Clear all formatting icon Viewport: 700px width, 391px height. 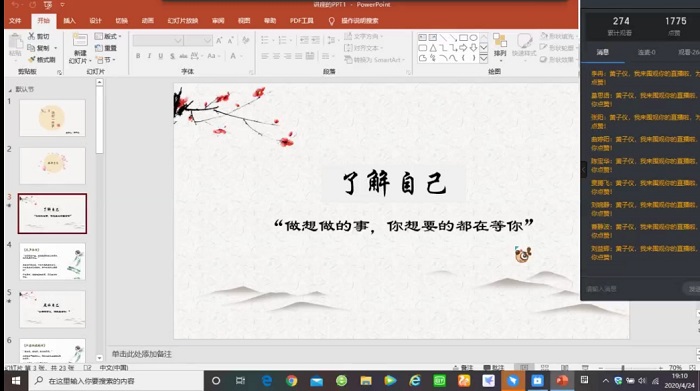[x=246, y=41]
